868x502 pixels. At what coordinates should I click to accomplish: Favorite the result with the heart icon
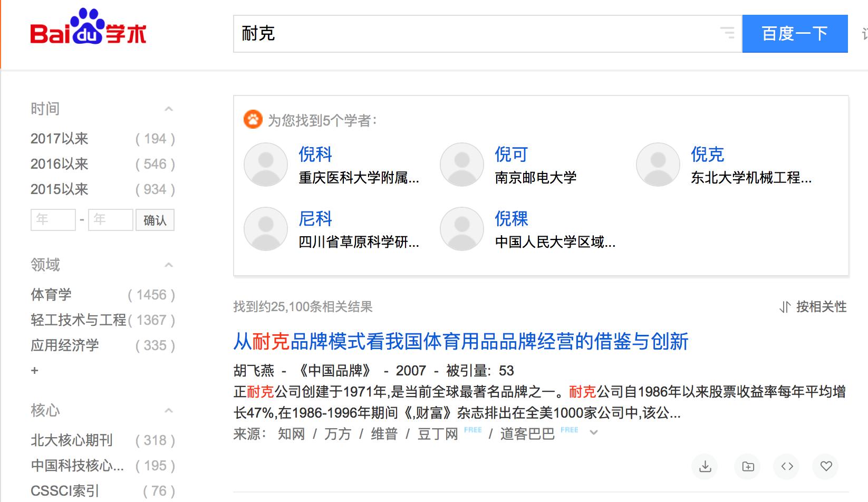825,467
